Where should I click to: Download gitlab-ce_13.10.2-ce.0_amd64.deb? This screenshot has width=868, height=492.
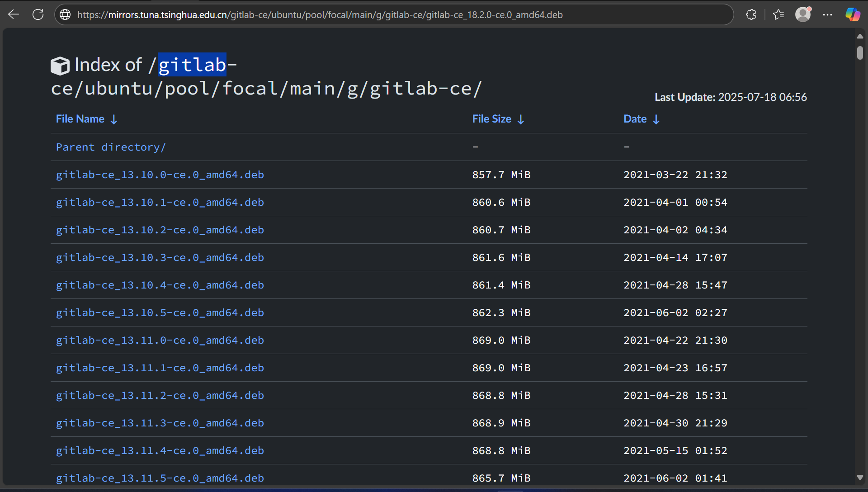coord(160,230)
